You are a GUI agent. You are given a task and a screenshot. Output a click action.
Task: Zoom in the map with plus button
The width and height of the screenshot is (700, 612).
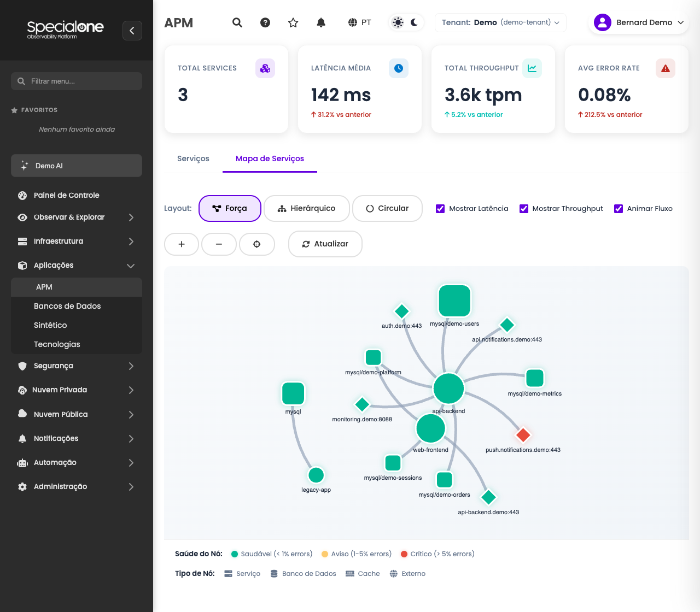tap(182, 244)
